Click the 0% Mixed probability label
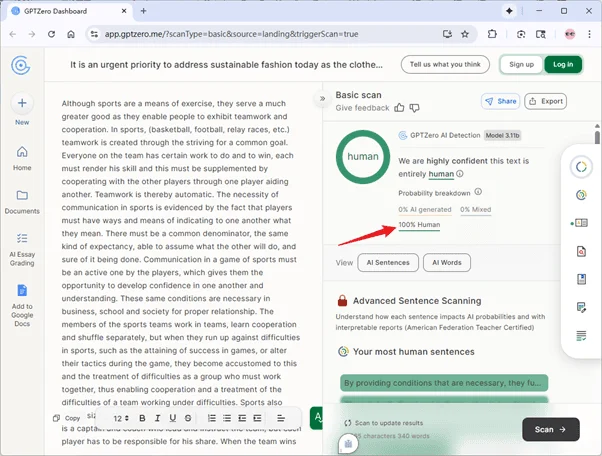 tap(476, 210)
